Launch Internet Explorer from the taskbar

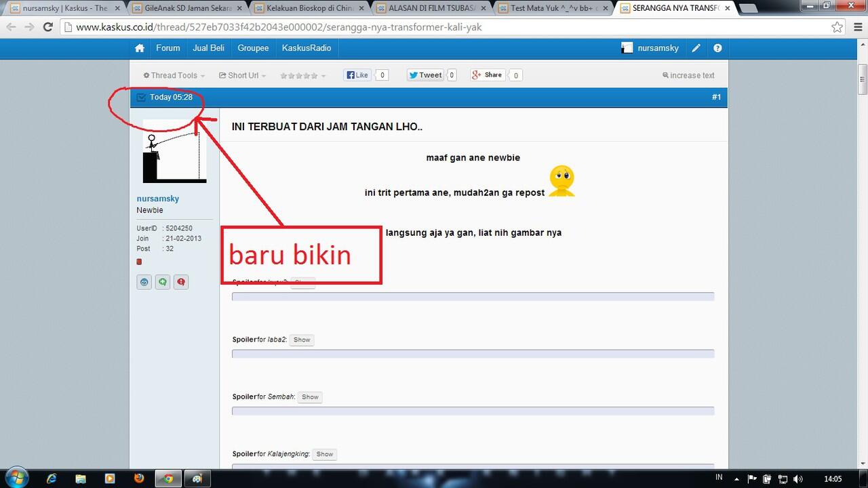coord(52,479)
